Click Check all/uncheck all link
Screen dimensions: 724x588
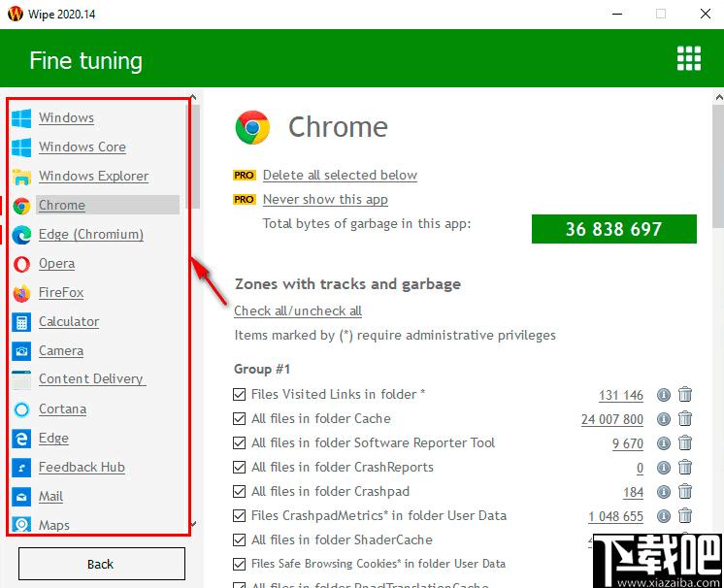tap(298, 311)
